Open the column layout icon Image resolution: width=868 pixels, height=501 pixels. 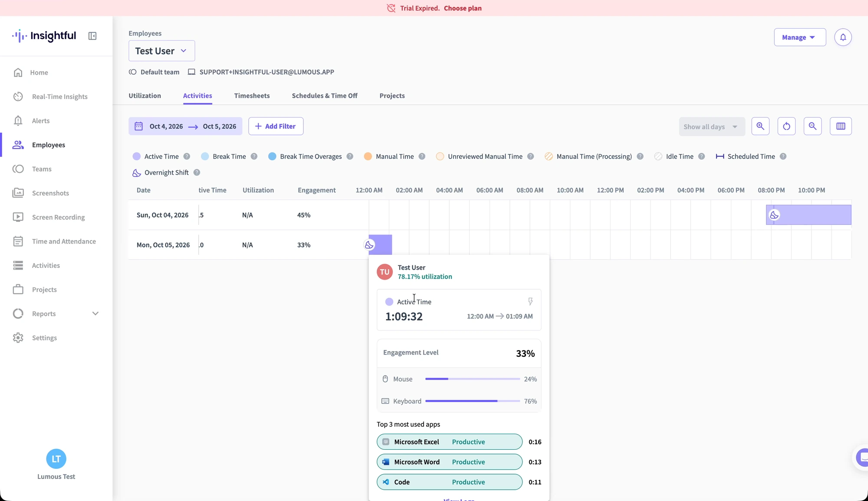coord(841,126)
